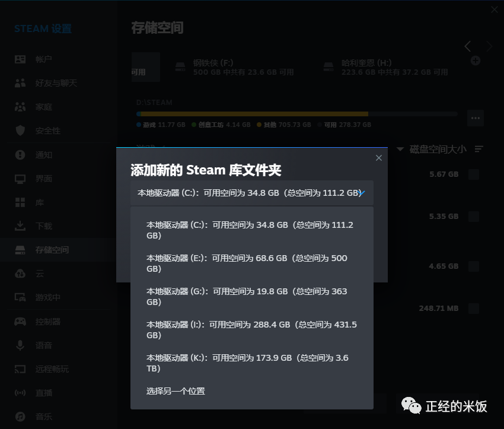Click the 通知 exclamation icon

(x=20, y=155)
